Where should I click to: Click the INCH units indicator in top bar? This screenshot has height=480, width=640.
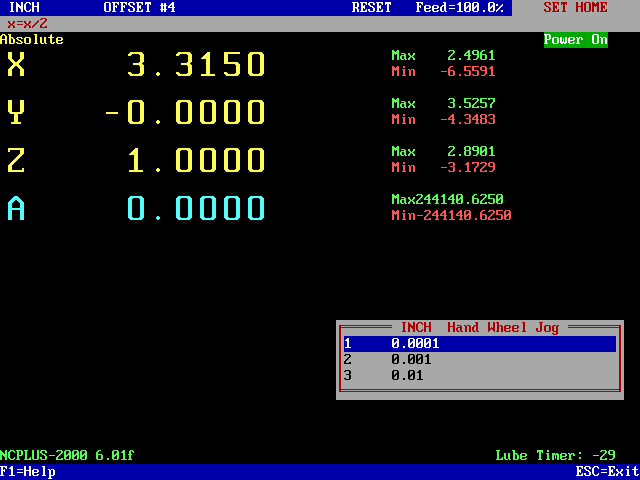click(x=24, y=7)
